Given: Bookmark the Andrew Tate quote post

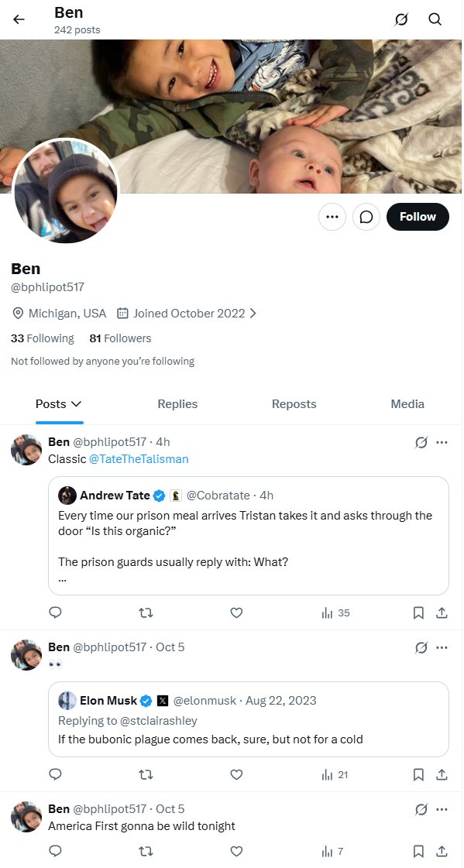Looking at the screenshot, I should tap(418, 612).
